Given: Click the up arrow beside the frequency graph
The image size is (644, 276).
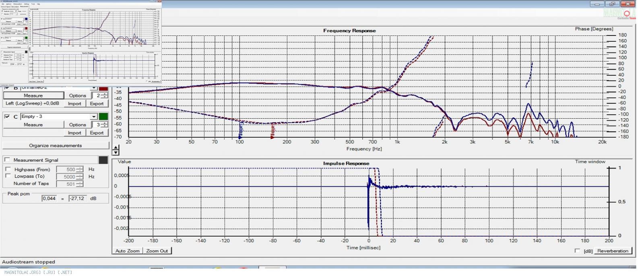Looking at the screenshot, I should tap(116, 148).
